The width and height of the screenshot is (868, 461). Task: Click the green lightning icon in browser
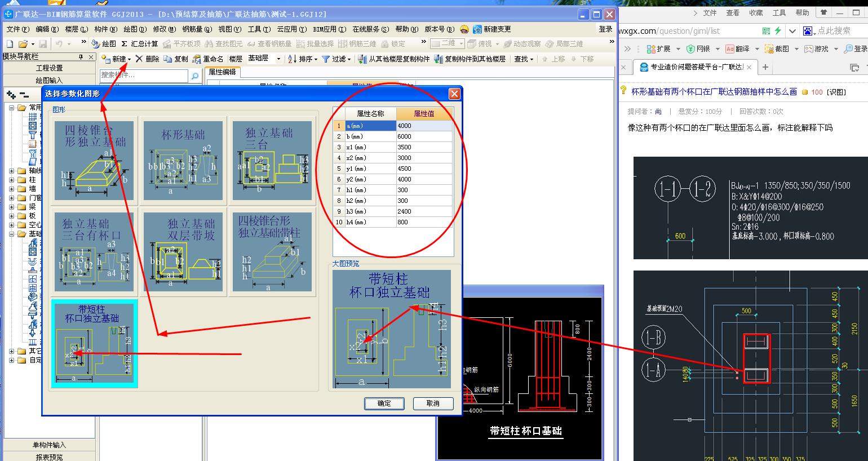point(778,31)
